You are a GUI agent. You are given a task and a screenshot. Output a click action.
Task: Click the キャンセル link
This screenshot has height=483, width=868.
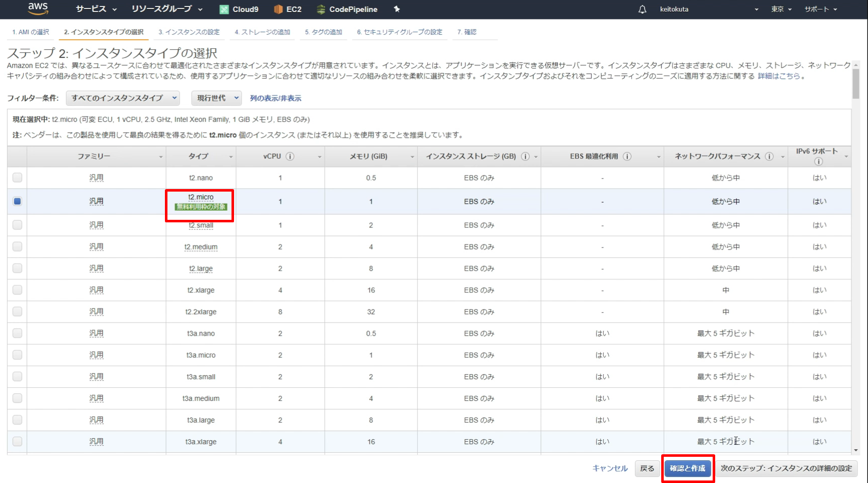point(610,468)
